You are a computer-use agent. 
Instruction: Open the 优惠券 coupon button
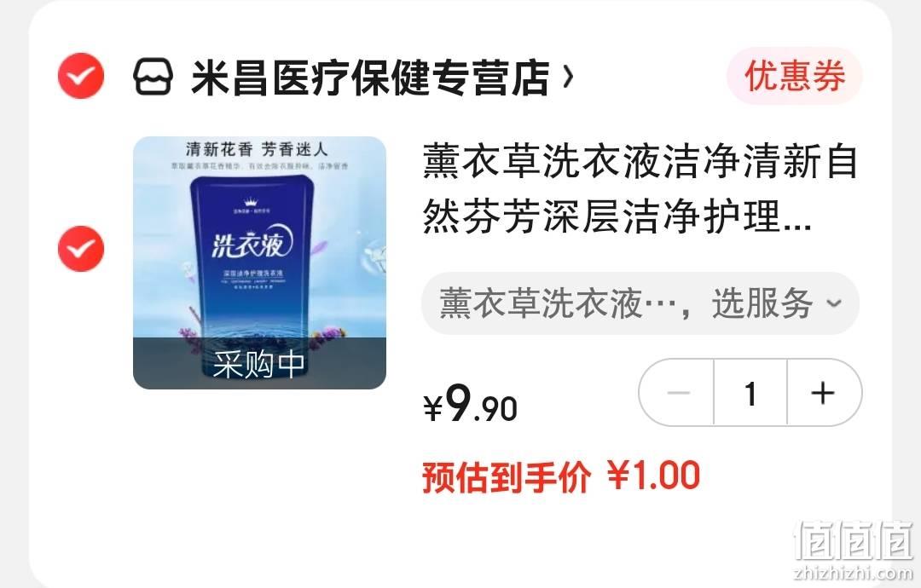[x=794, y=76]
